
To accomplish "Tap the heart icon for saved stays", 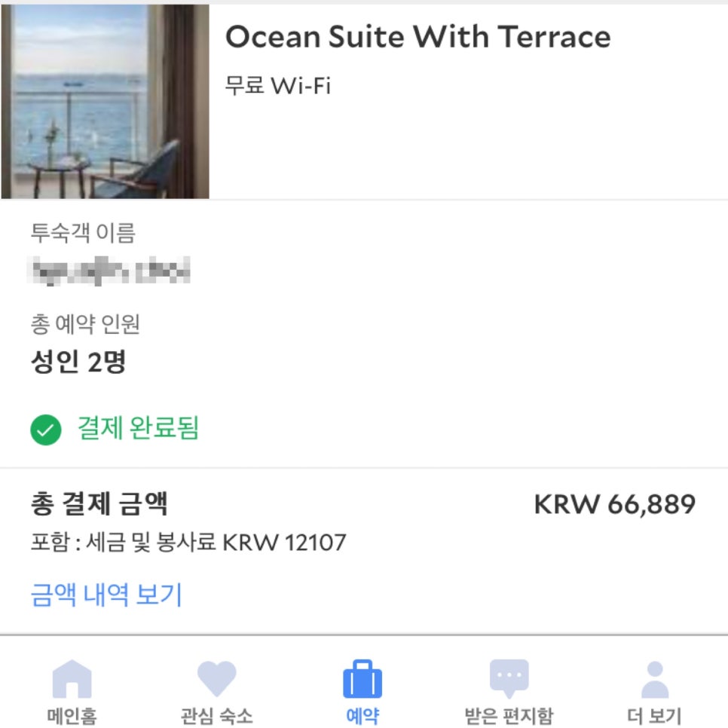I will (x=216, y=678).
